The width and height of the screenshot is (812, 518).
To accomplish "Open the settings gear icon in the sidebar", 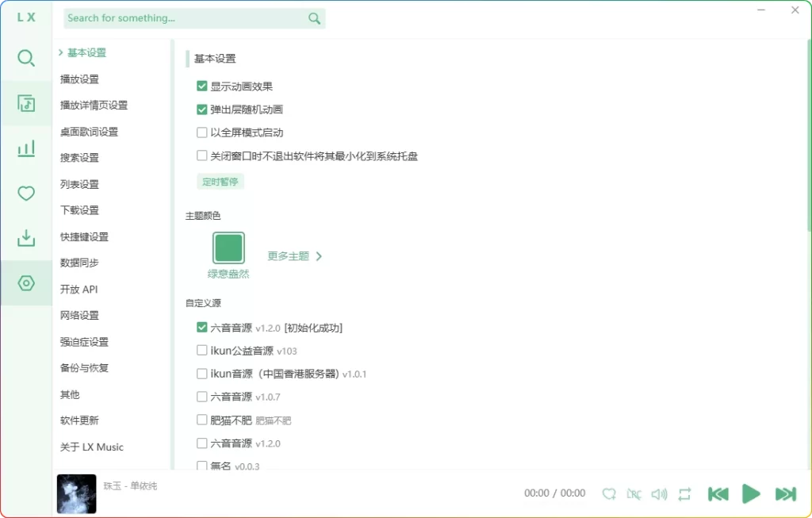I will 26,283.
